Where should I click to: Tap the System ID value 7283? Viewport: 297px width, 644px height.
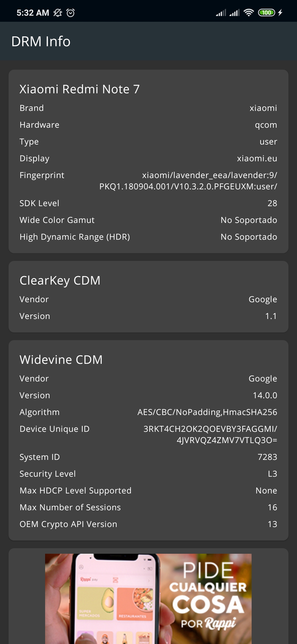pyautogui.click(x=267, y=457)
